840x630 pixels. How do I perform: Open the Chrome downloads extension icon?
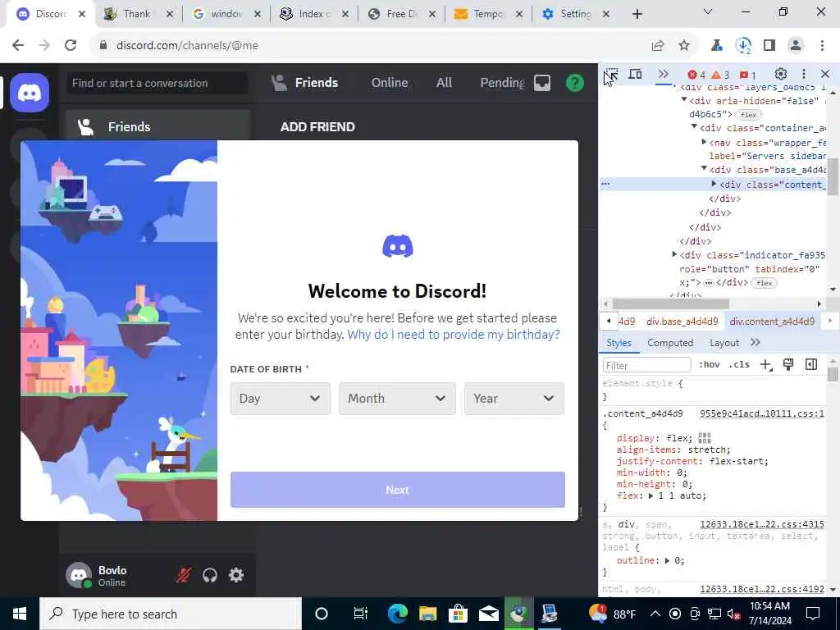743,46
